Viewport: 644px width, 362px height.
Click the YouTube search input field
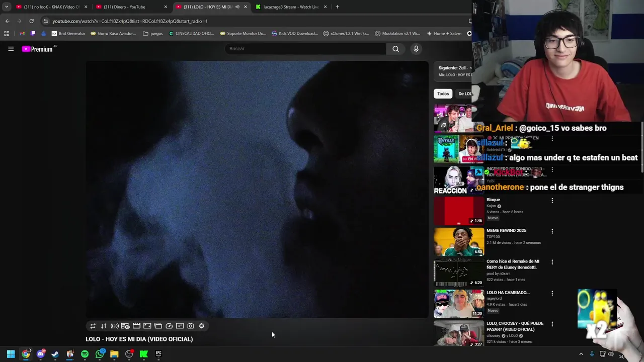pos(305,49)
